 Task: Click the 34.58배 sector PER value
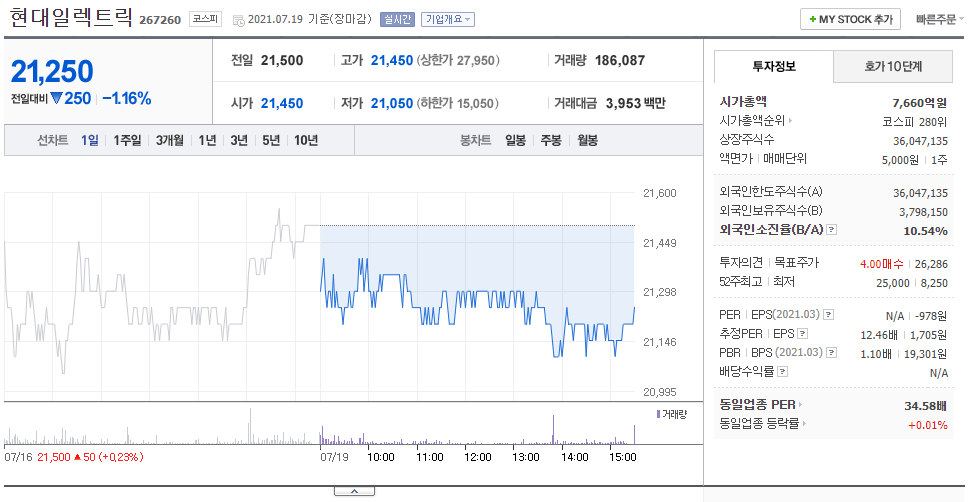(926, 406)
